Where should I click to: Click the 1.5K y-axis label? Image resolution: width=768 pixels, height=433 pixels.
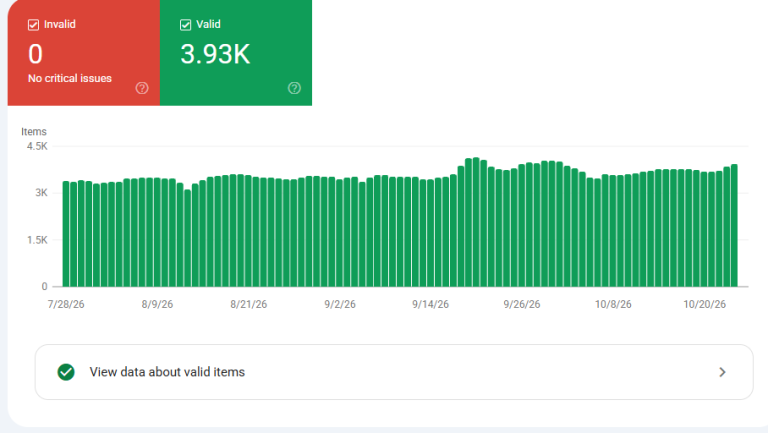tap(37, 240)
